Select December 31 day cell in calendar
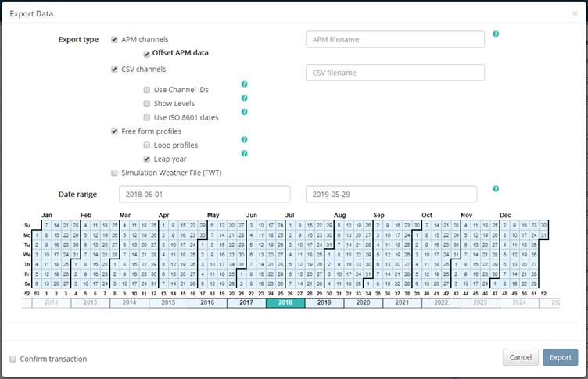This screenshot has height=379, width=588. [x=543, y=235]
